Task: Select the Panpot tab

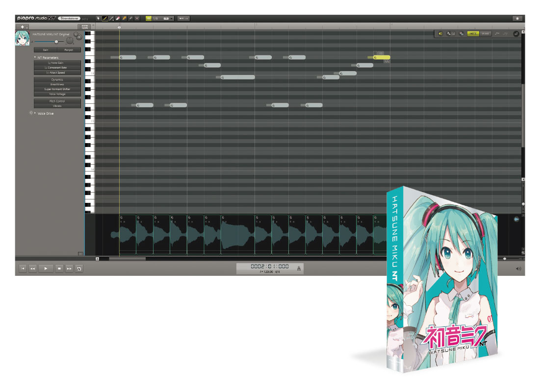Action: point(69,50)
